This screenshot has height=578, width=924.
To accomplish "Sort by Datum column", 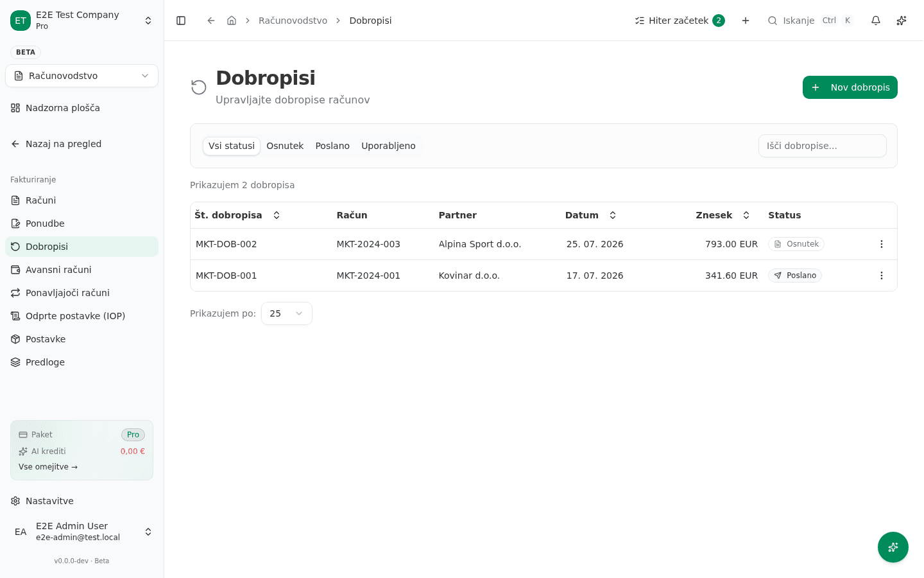I will [x=590, y=215].
